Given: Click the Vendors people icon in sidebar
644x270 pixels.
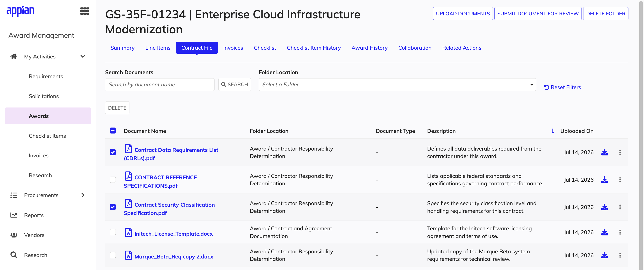Looking at the screenshot, I should tap(14, 235).
